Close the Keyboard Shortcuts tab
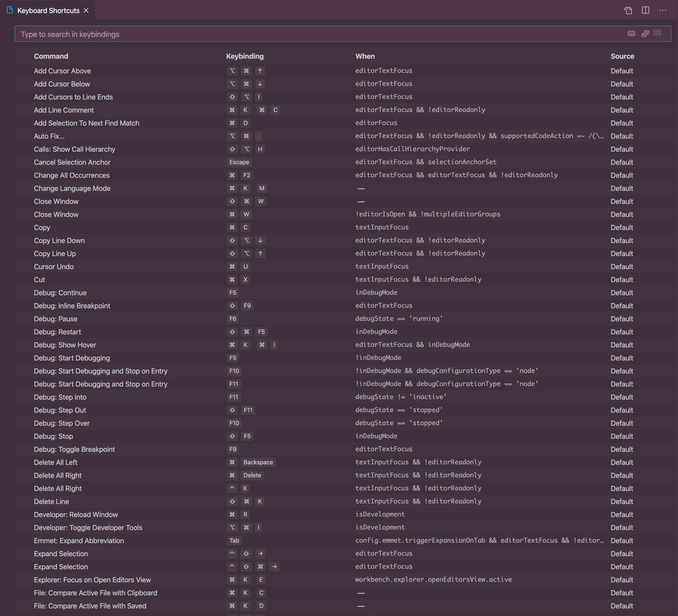The height and width of the screenshot is (616, 678). tap(86, 10)
